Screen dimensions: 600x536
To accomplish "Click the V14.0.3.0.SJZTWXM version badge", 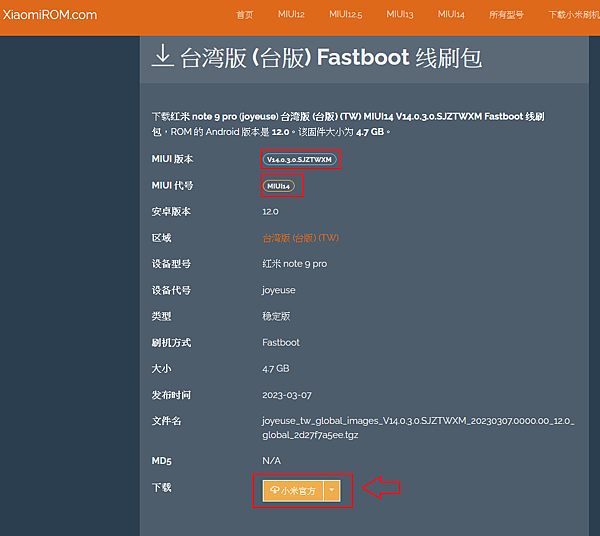I will pos(300,160).
